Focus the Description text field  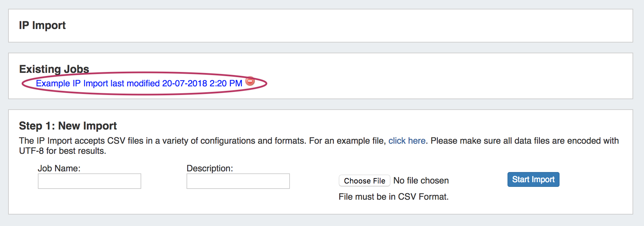(238, 181)
